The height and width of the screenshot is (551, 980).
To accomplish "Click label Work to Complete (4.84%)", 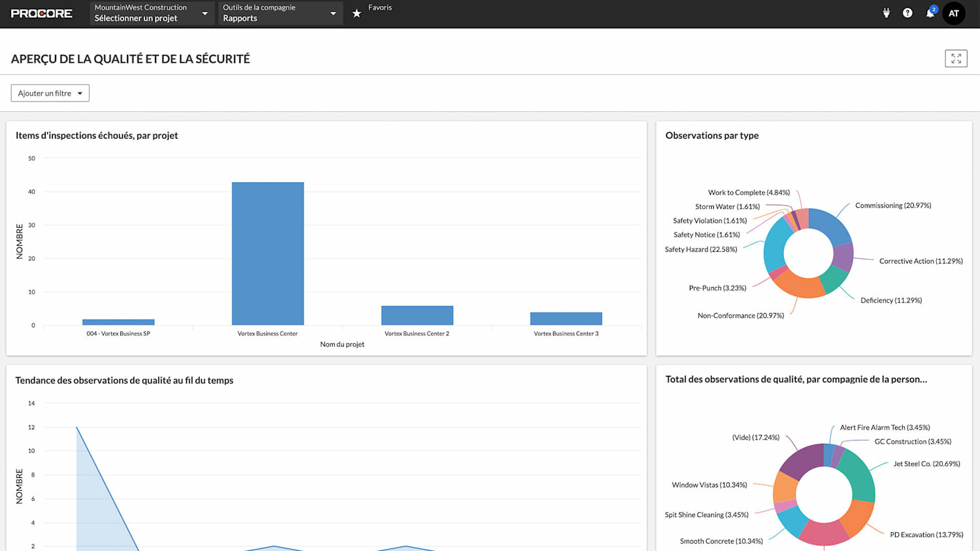I will [749, 192].
